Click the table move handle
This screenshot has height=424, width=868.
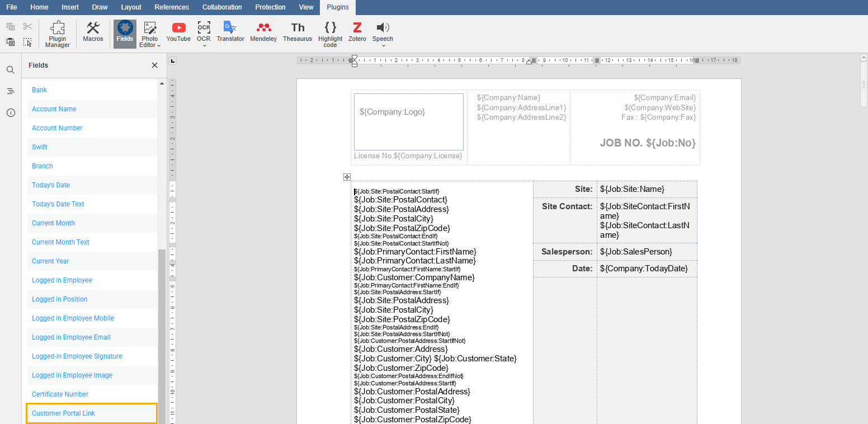pos(347,177)
